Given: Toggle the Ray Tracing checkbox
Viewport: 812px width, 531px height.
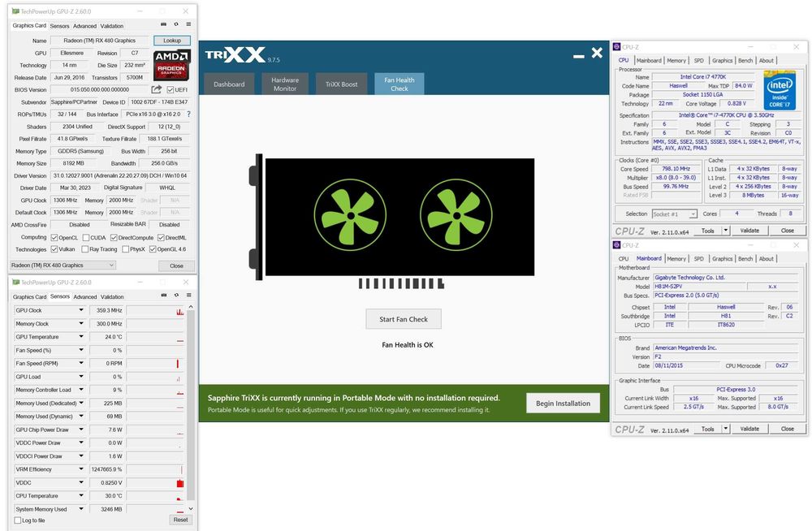Looking at the screenshot, I should pos(85,249).
